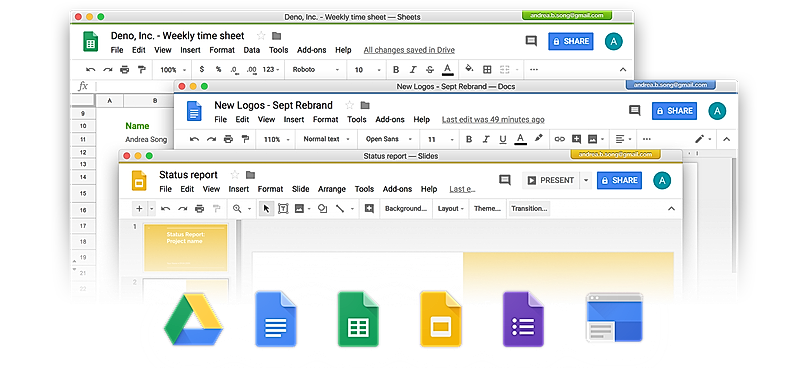Click 'Andrea Song' cell in Sheets
The height and width of the screenshot is (368, 801).
point(146,140)
